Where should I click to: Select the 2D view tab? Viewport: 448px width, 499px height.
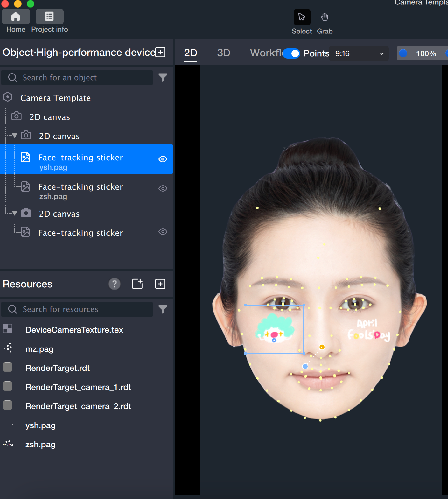[x=191, y=53]
